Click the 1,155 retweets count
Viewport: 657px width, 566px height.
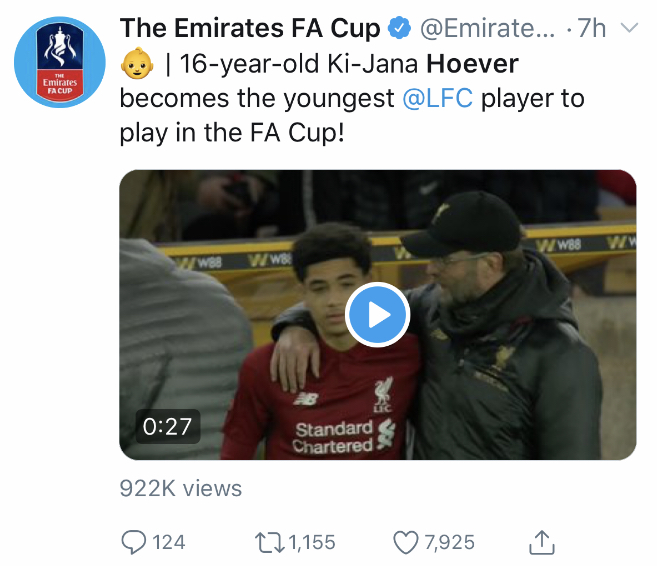pyautogui.click(x=312, y=542)
